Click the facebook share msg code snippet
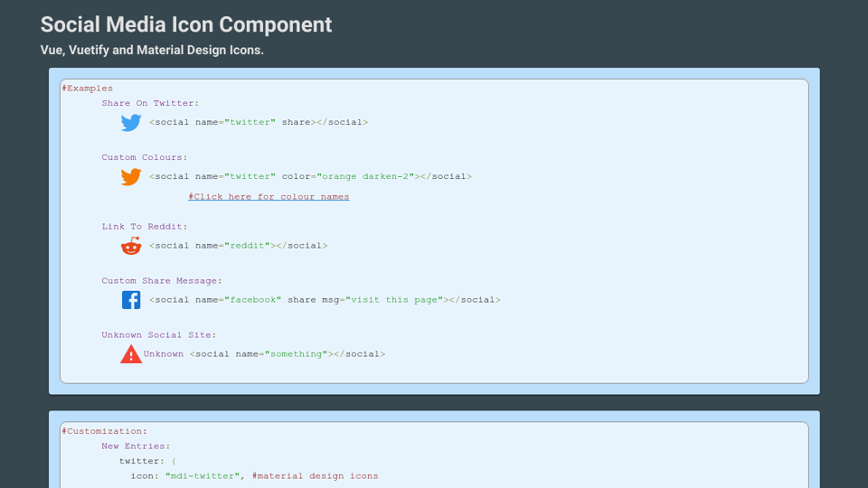 tap(325, 299)
